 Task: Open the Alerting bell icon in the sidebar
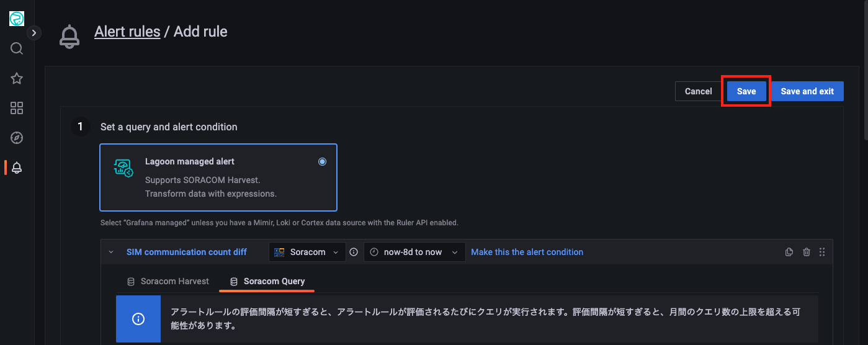(17, 168)
